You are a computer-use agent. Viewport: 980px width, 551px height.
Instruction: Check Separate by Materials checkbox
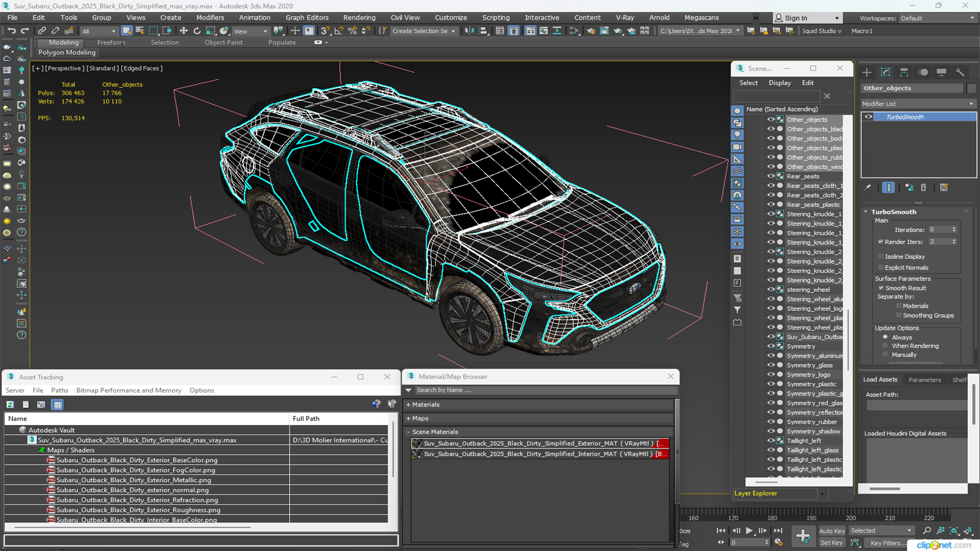click(x=898, y=306)
